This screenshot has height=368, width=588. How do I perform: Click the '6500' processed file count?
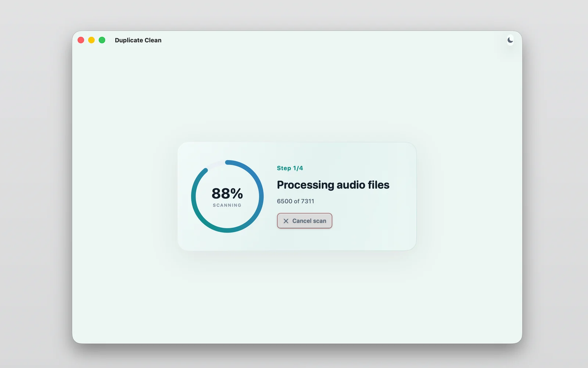point(284,201)
